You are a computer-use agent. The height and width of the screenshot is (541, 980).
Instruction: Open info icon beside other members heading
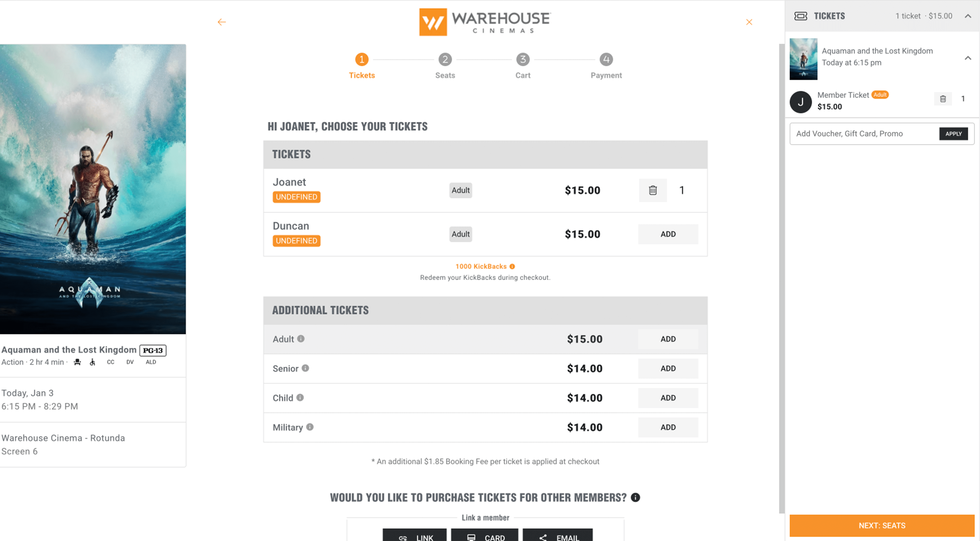(635, 497)
